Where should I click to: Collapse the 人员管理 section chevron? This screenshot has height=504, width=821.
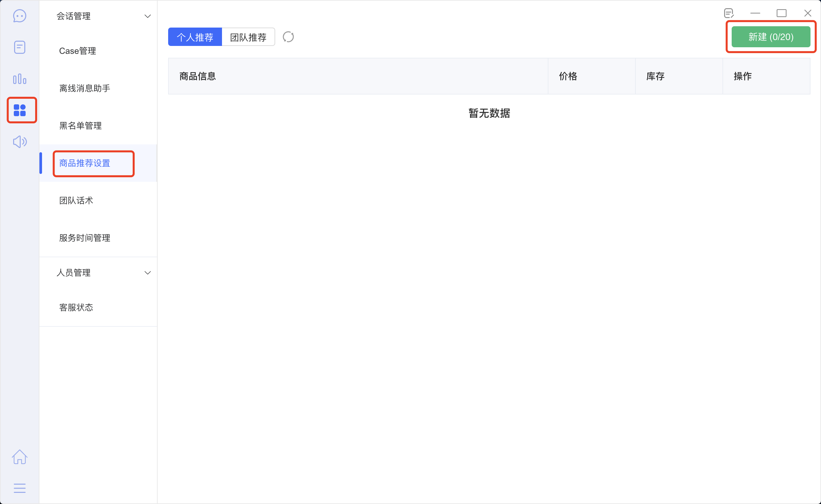coord(147,273)
